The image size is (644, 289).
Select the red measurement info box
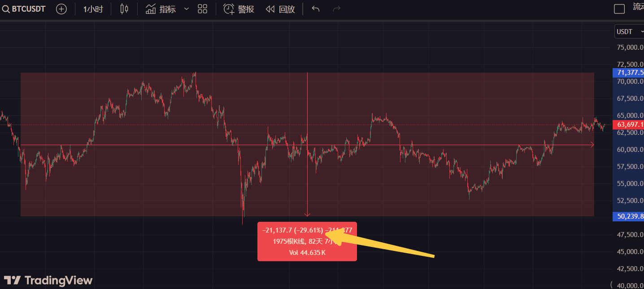tap(307, 242)
